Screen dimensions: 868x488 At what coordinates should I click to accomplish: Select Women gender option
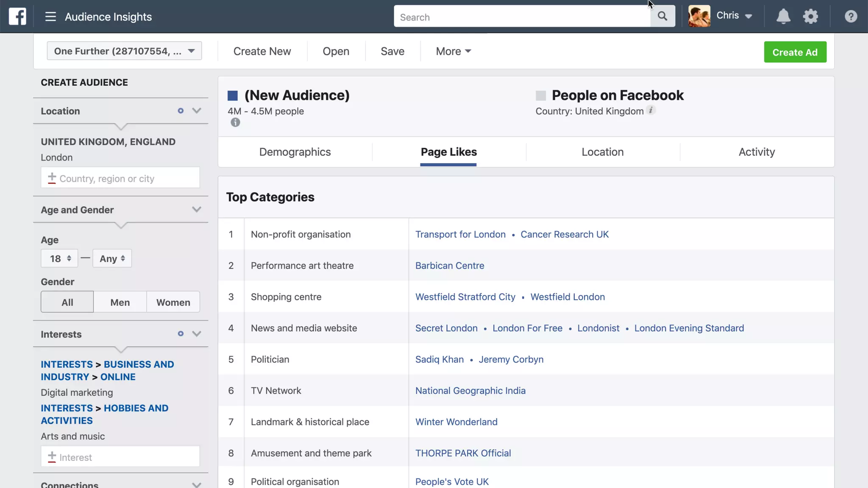[173, 302]
